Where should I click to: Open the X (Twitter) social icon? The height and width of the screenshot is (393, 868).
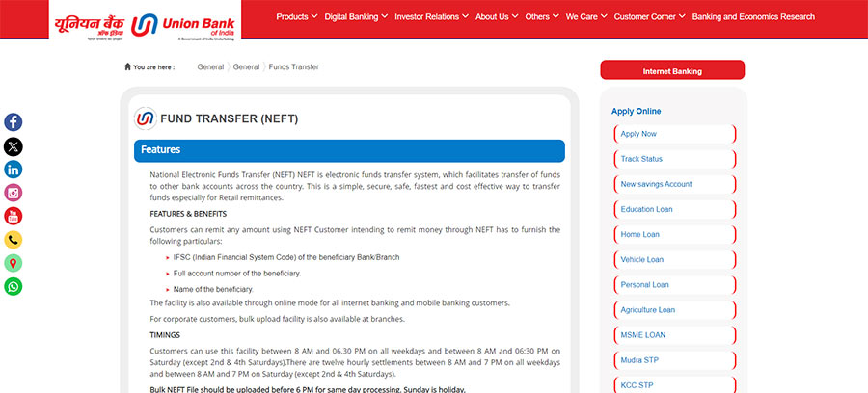click(x=14, y=147)
